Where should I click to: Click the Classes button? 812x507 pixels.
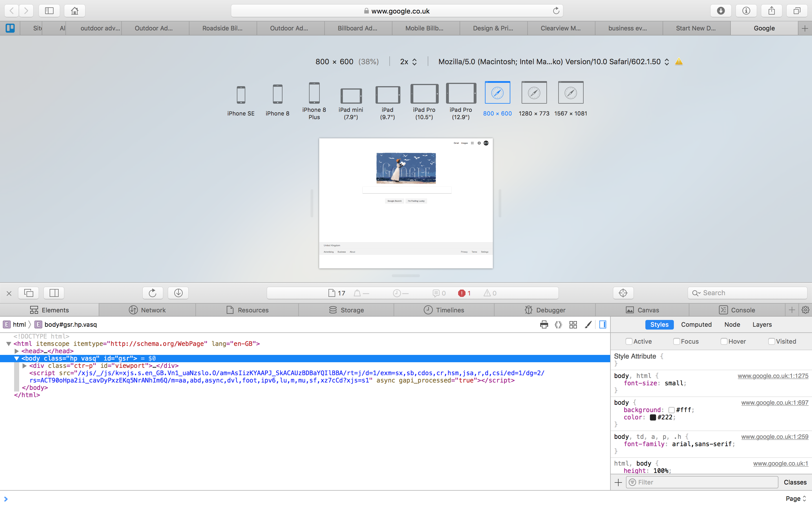point(795,482)
